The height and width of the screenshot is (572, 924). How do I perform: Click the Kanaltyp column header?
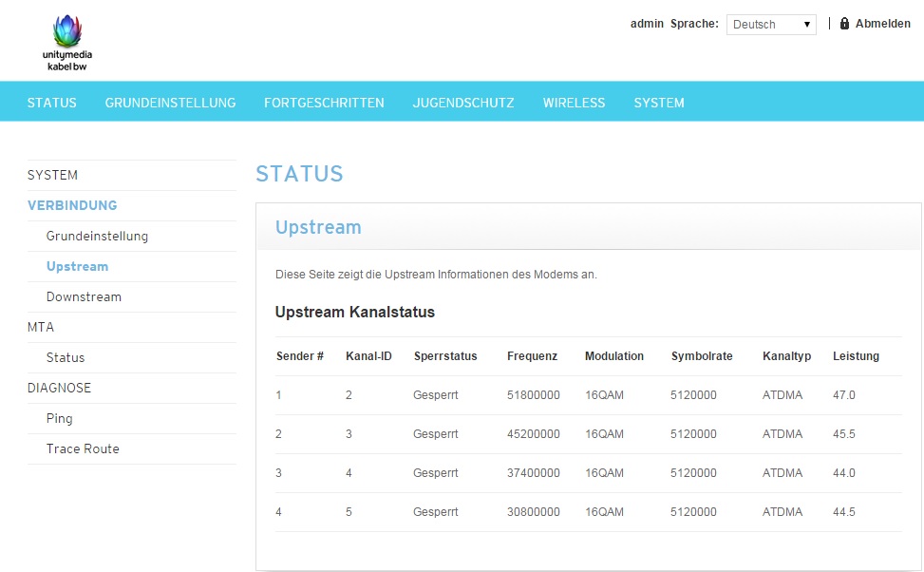coord(786,356)
